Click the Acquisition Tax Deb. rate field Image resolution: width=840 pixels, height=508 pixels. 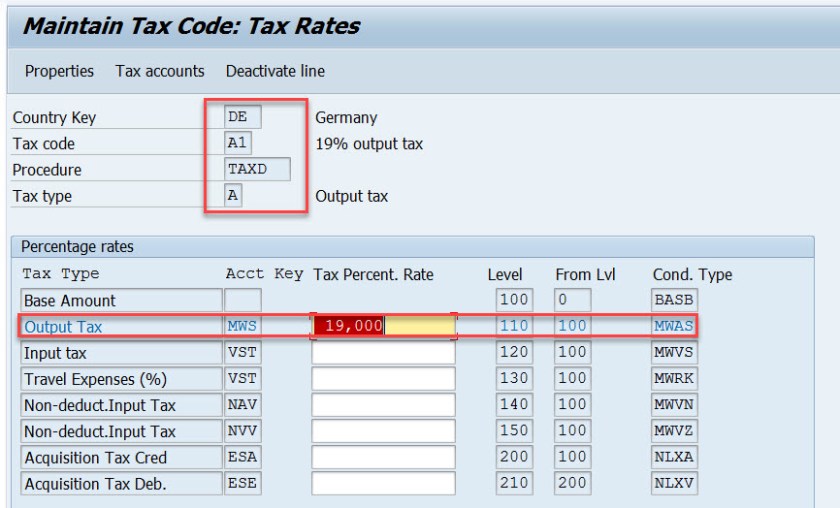click(384, 484)
